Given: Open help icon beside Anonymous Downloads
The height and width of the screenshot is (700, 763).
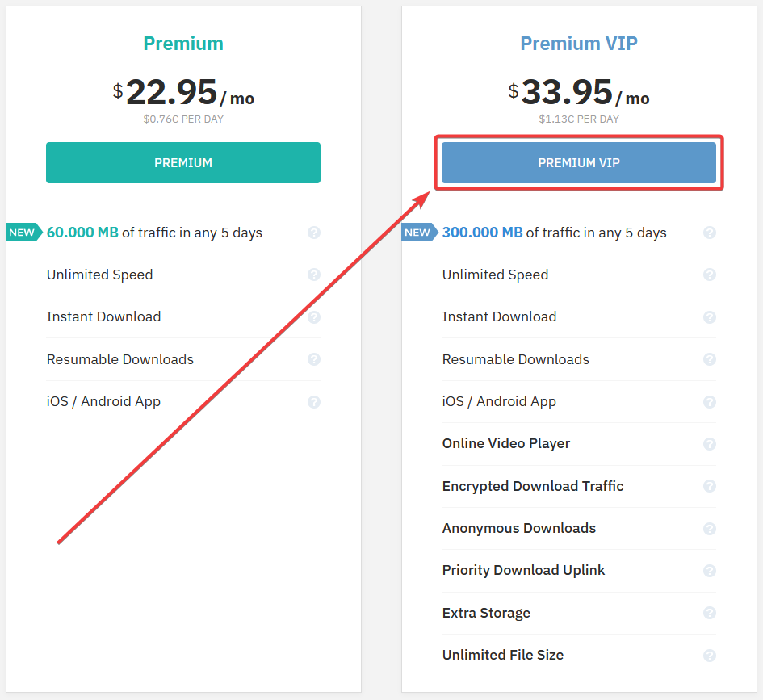Looking at the screenshot, I should click(710, 529).
